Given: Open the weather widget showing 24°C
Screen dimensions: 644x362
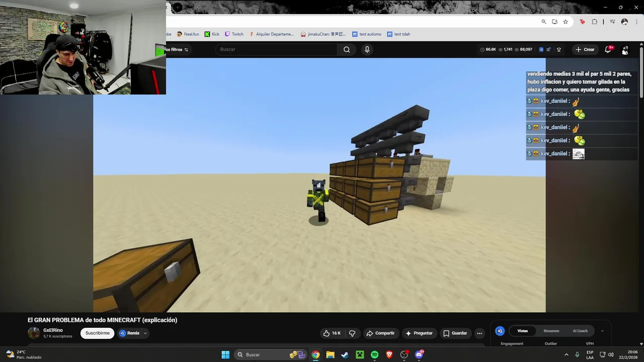Looking at the screenshot, I should coord(24,354).
